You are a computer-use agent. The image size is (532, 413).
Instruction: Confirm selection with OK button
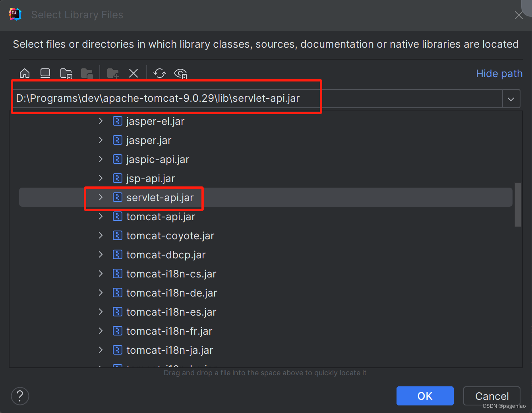pos(425,396)
